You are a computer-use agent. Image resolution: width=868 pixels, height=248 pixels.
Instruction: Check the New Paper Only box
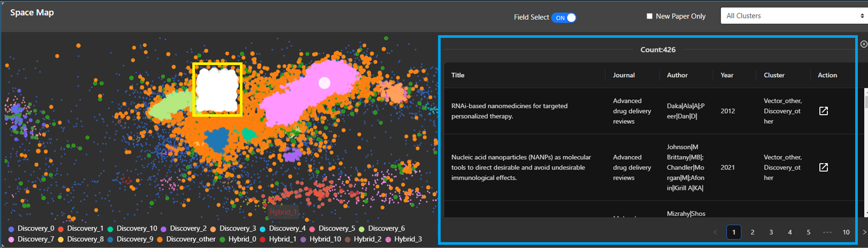click(650, 16)
